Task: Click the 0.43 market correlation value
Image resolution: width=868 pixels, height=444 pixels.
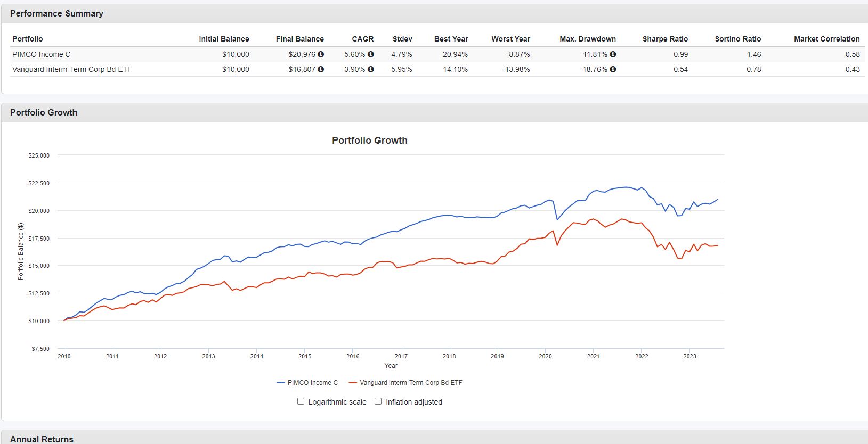Action: click(853, 69)
